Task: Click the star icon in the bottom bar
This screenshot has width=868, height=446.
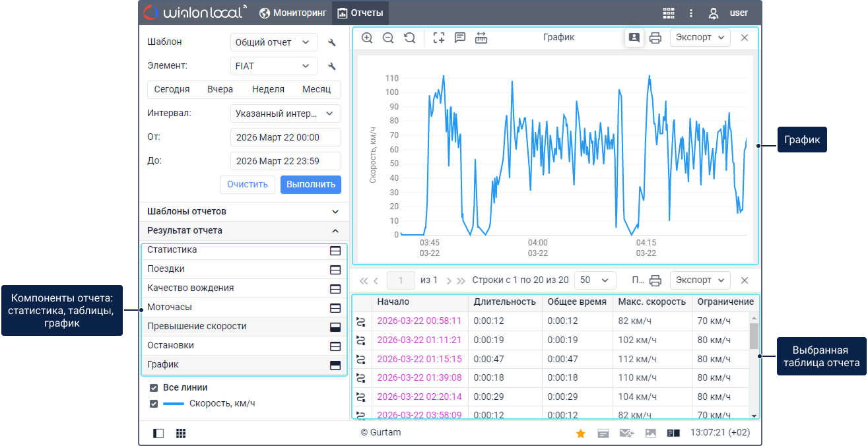Action: (x=581, y=433)
